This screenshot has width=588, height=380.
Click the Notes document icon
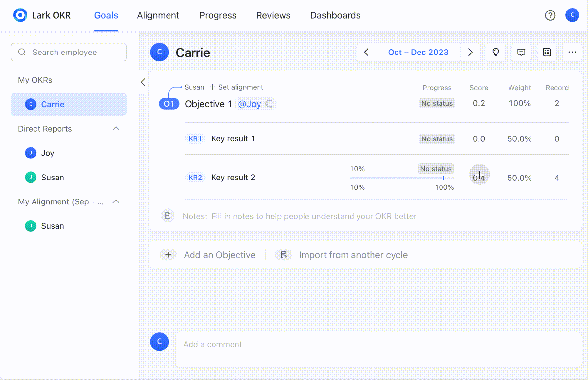pos(168,216)
